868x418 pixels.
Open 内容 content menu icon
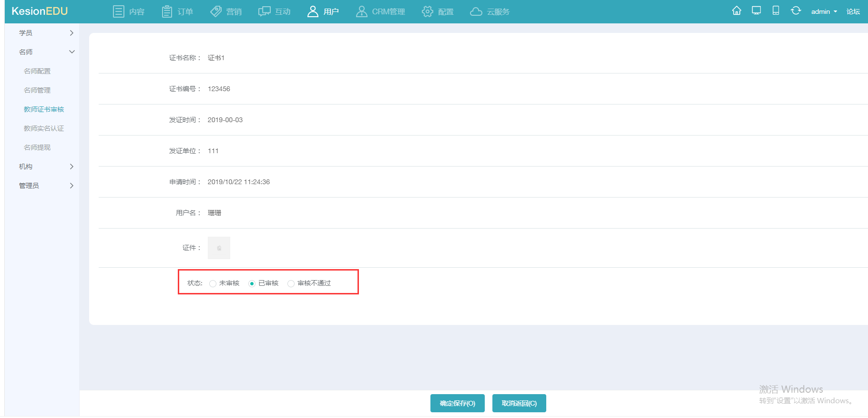click(119, 11)
